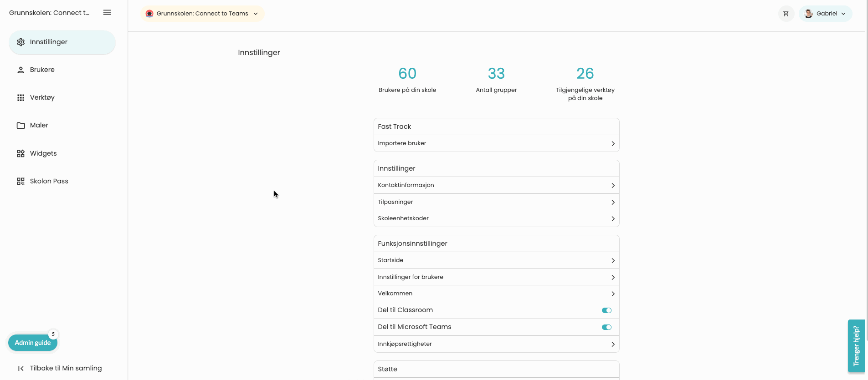Click the 60 Brukere på din skole stat
The image size is (868, 380).
coord(407,80)
